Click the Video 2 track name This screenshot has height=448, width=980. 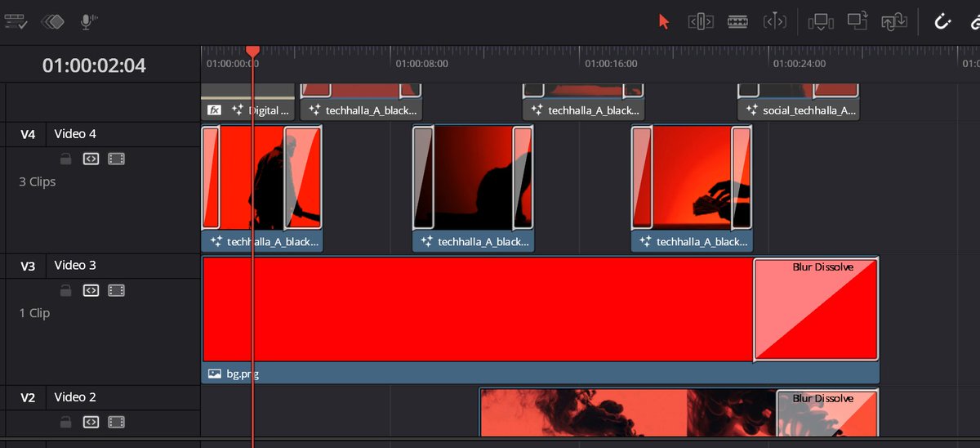pos(75,397)
